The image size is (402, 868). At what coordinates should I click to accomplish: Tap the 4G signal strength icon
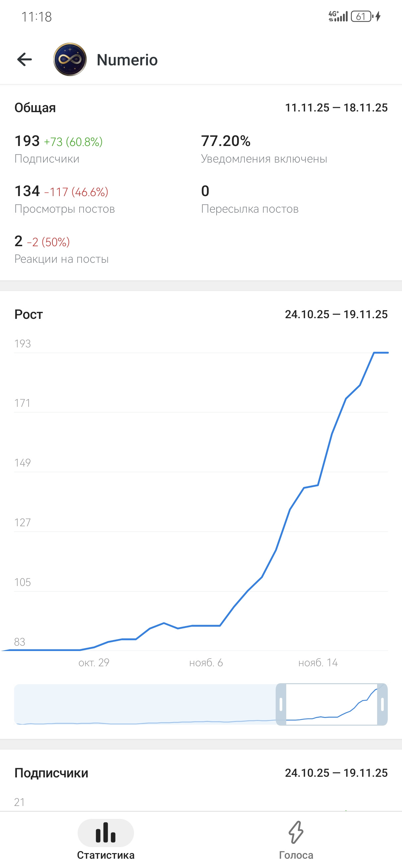(338, 16)
